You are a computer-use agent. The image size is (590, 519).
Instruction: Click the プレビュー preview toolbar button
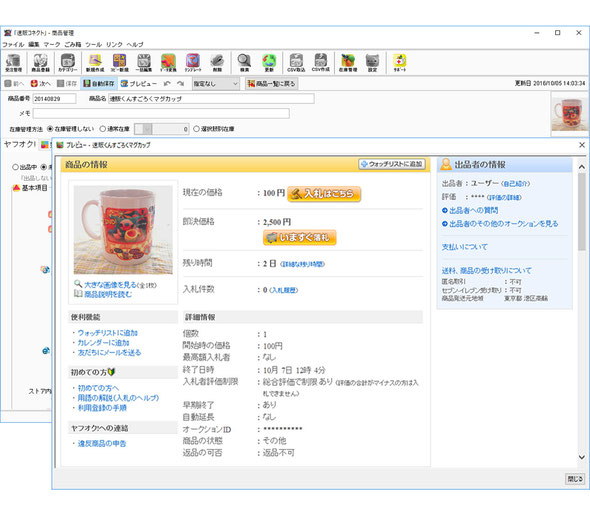(x=138, y=84)
